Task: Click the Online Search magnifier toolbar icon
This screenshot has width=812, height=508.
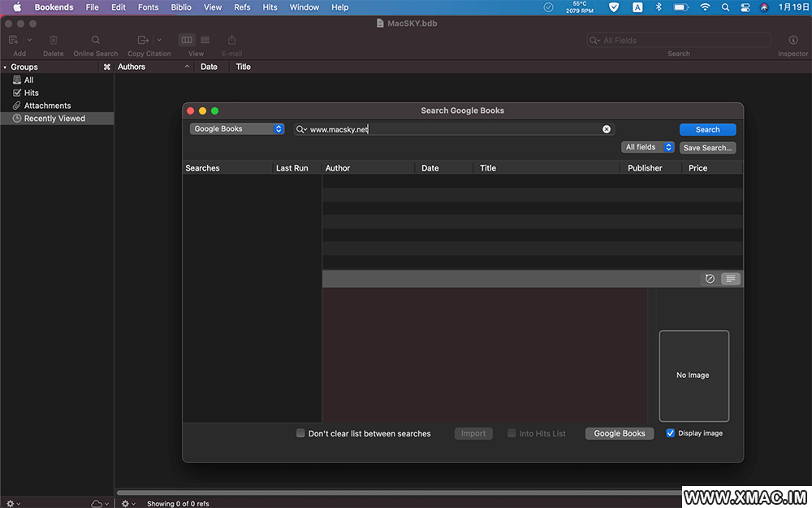Action: pos(96,40)
